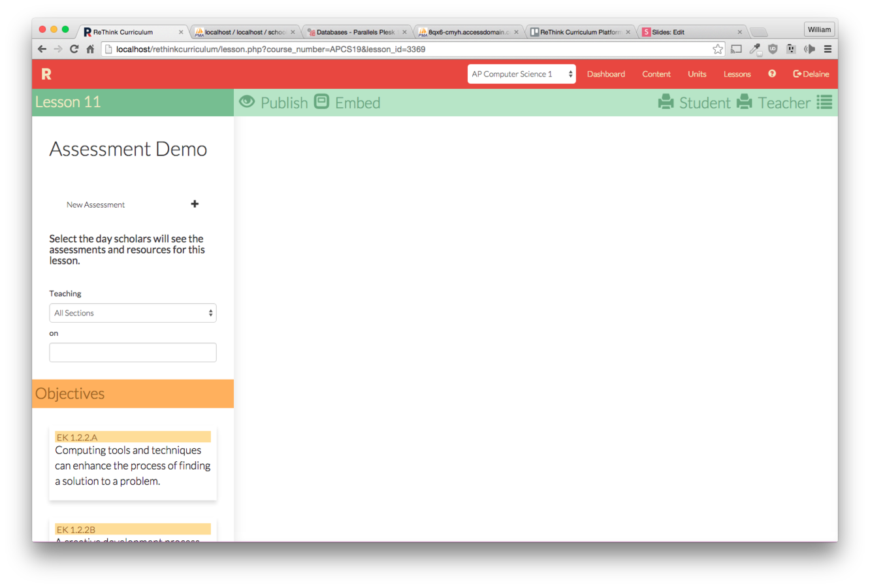Viewport: 870px width, 588px height.
Task: Open the list view icon in lesson toolbar
Action: click(x=825, y=102)
